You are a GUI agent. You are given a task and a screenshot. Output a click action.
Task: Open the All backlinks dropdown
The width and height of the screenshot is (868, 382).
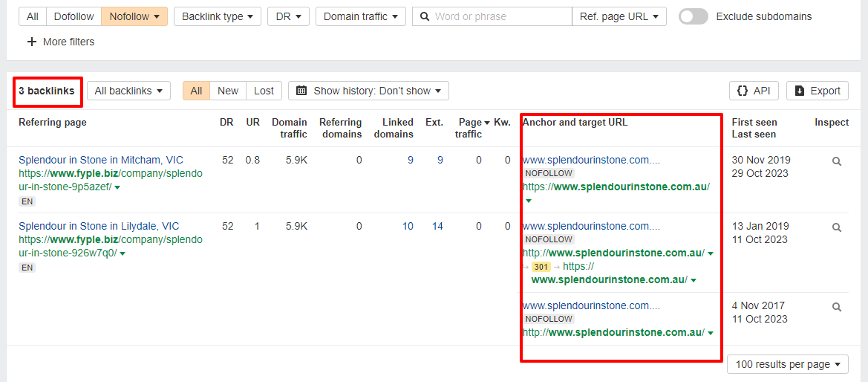tap(128, 91)
